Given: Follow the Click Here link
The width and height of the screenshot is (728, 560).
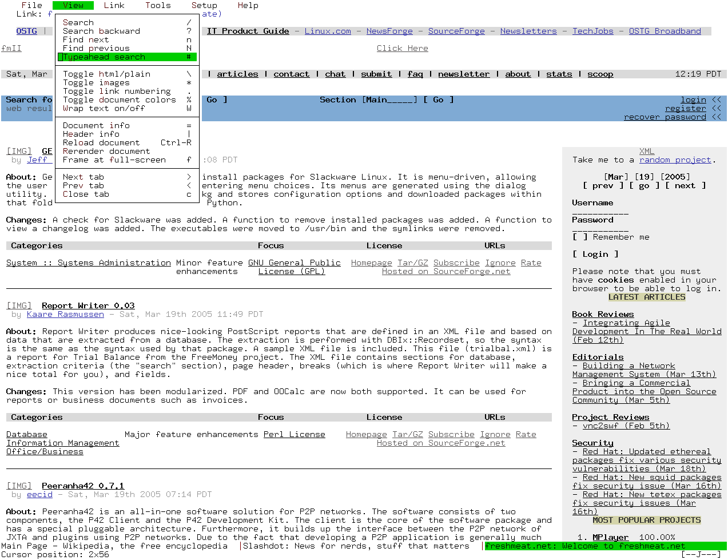Looking at the screenshot, I should point(403,49).
